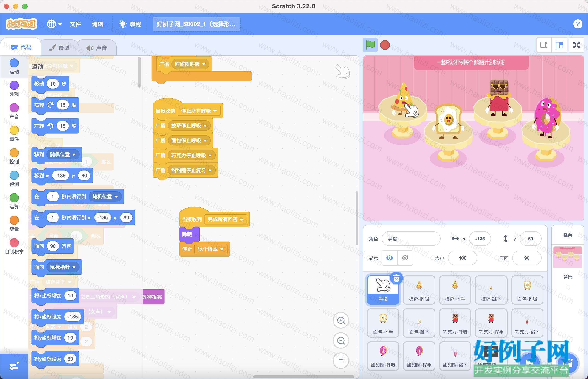
Task: Reset workspace zoom to default
Action: coord(341,361)
